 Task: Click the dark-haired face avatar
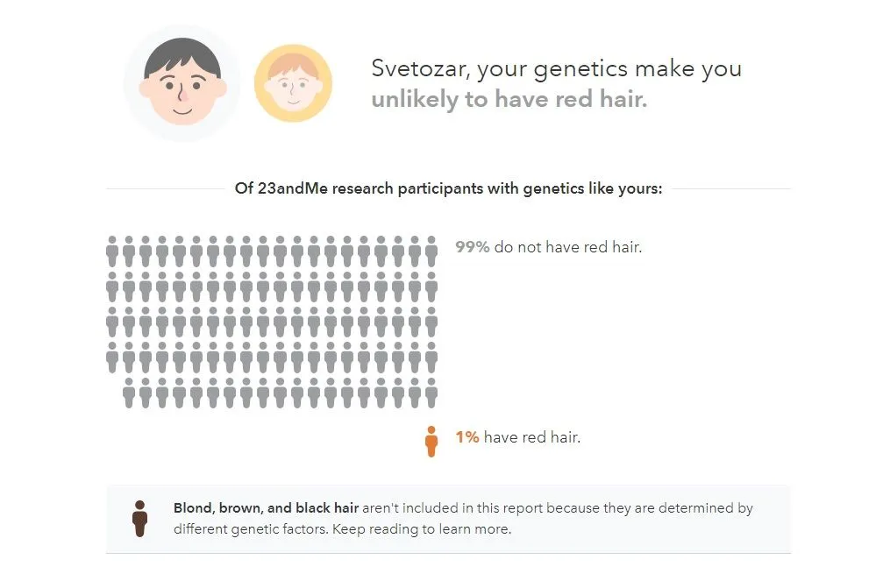[182, 83]
